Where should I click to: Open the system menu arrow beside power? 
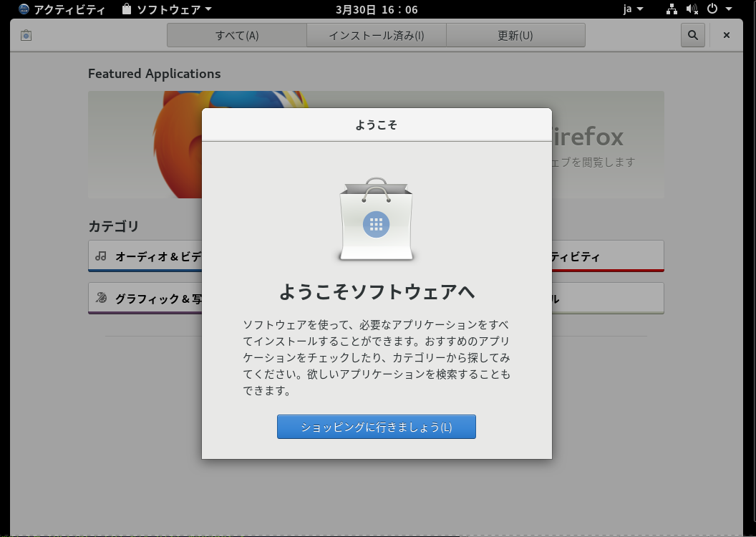730,9
